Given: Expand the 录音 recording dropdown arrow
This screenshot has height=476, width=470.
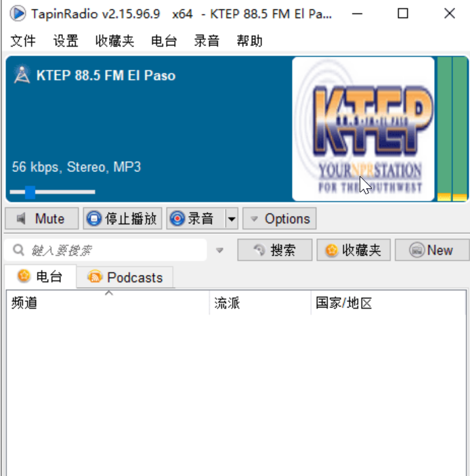Looking at the screenshot, I should [x=232, y=219].
